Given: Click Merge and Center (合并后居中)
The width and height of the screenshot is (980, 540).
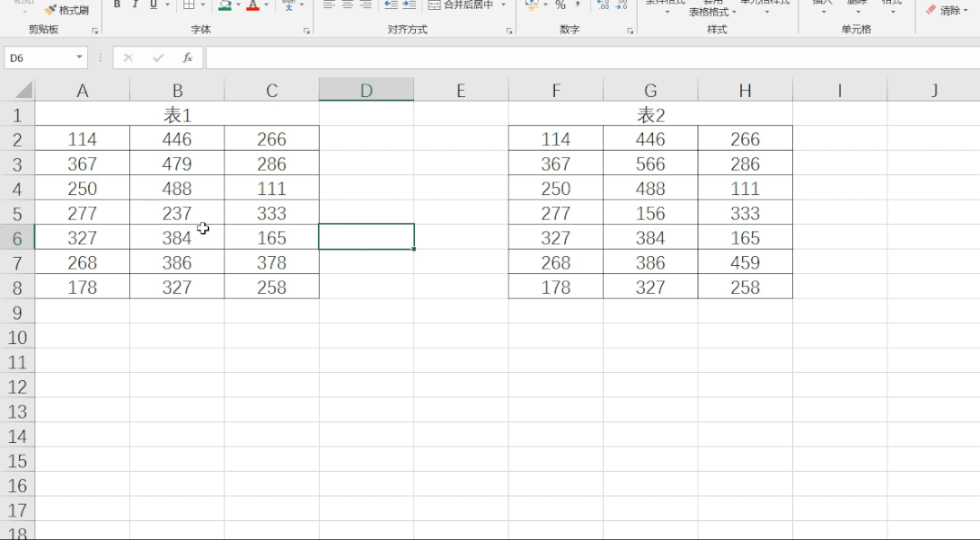Looking at the screenshot, I should 461,5.
